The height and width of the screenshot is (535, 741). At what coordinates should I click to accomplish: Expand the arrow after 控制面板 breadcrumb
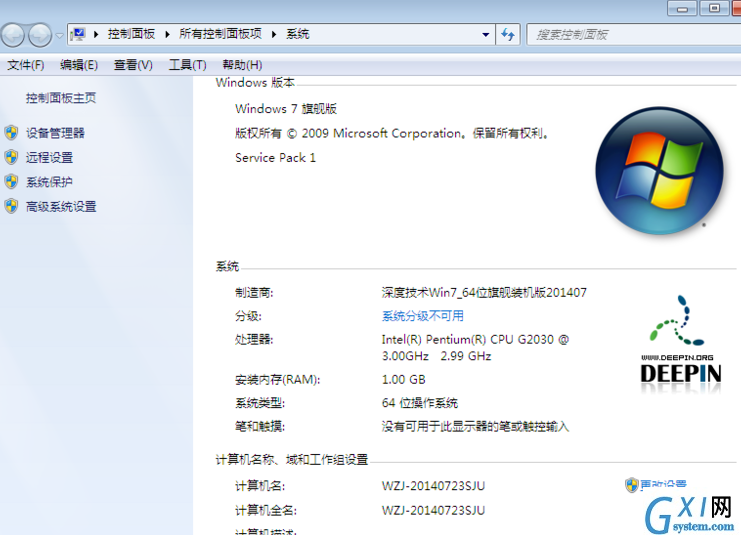[x=167, y=34]
